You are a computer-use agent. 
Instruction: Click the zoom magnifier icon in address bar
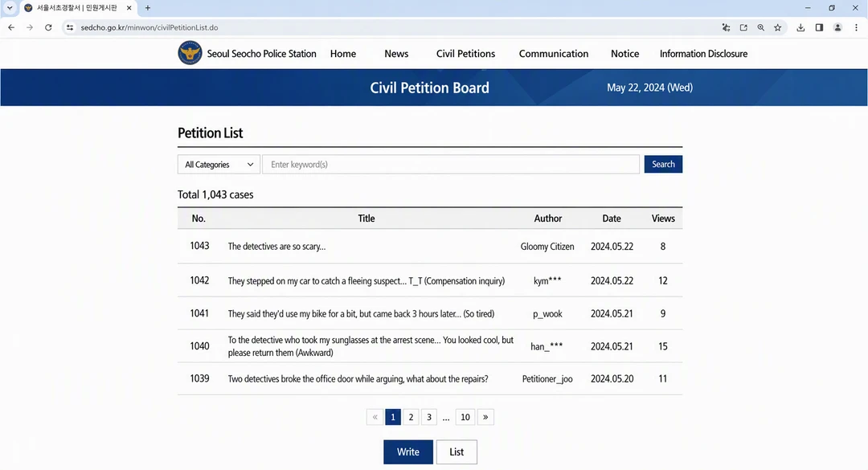click(760, 27)
